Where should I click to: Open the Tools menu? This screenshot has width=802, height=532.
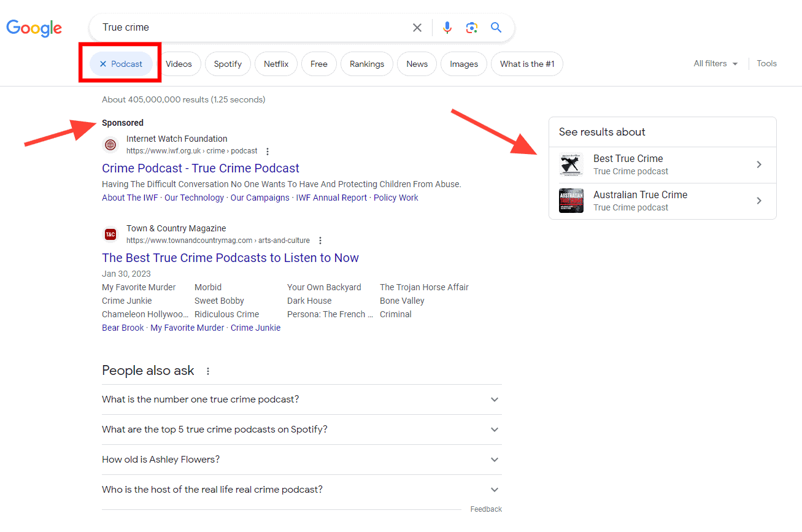click(x=766, y=64)
